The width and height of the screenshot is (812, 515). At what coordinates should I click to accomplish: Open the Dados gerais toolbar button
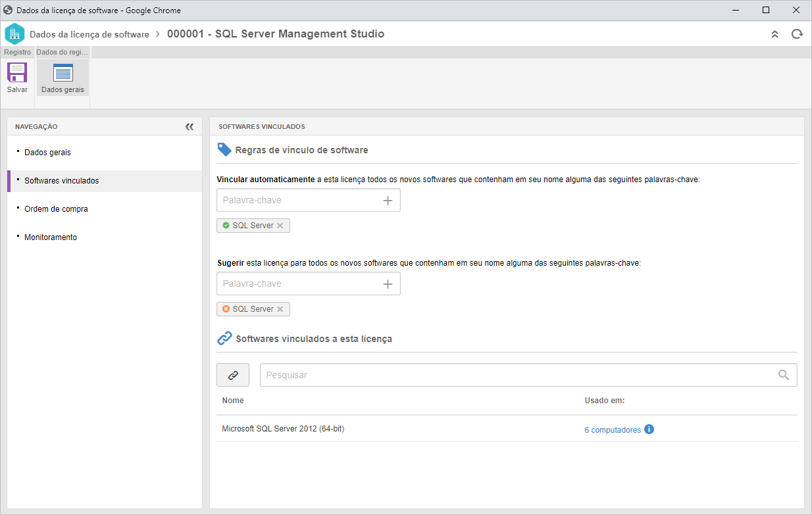coord(63,78)
